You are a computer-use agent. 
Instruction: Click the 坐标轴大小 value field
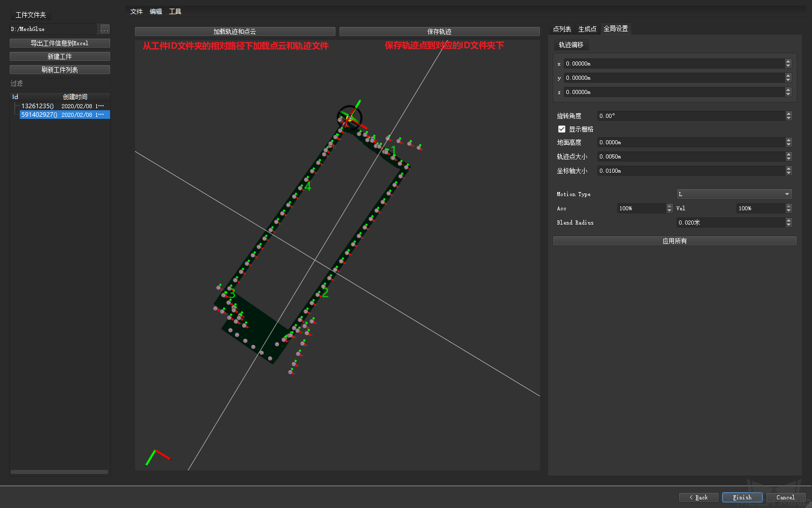click(x=691, y=171)
